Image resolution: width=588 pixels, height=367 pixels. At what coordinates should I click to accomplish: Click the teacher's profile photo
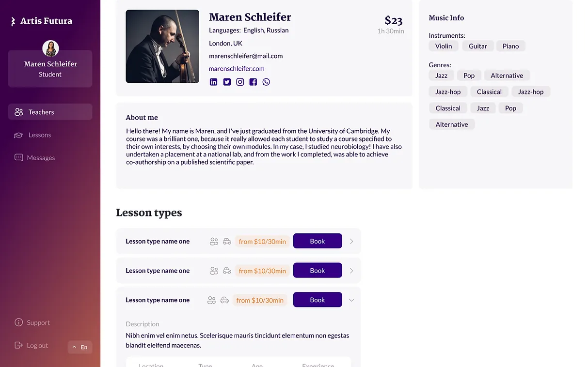click(x=162, y=46)
